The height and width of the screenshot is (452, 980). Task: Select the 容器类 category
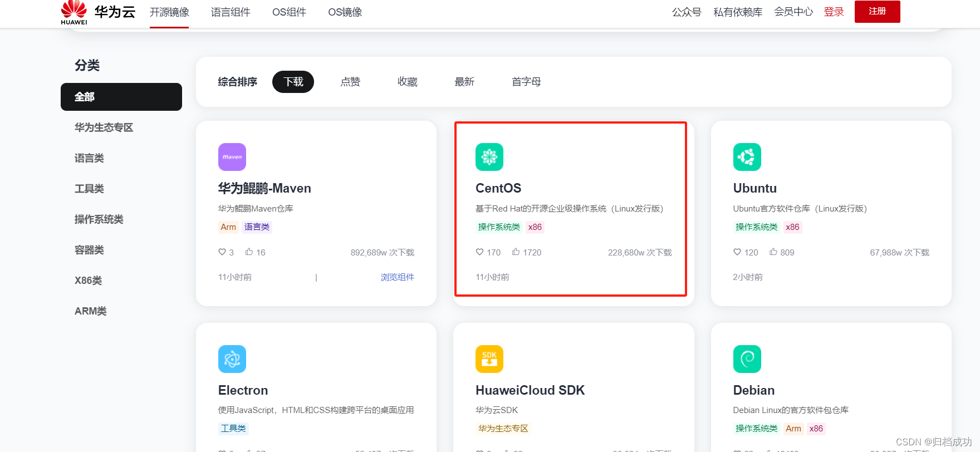(90, 250)
